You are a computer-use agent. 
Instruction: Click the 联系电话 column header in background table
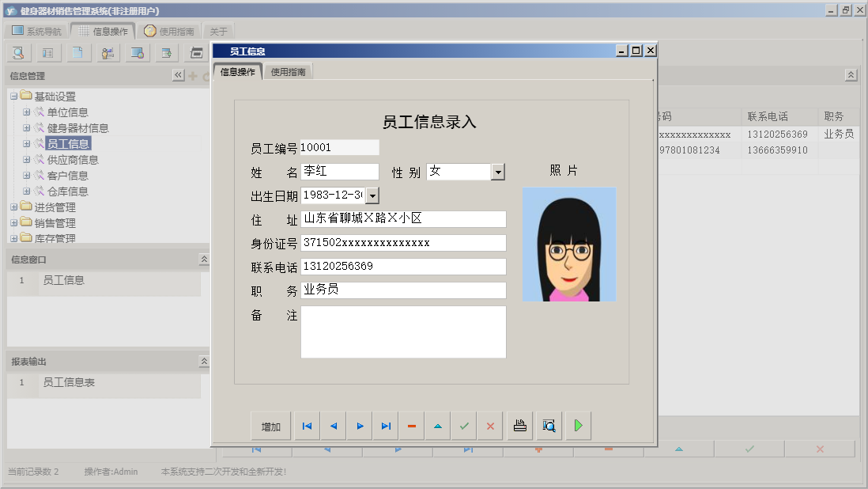(x=779, y=116)
